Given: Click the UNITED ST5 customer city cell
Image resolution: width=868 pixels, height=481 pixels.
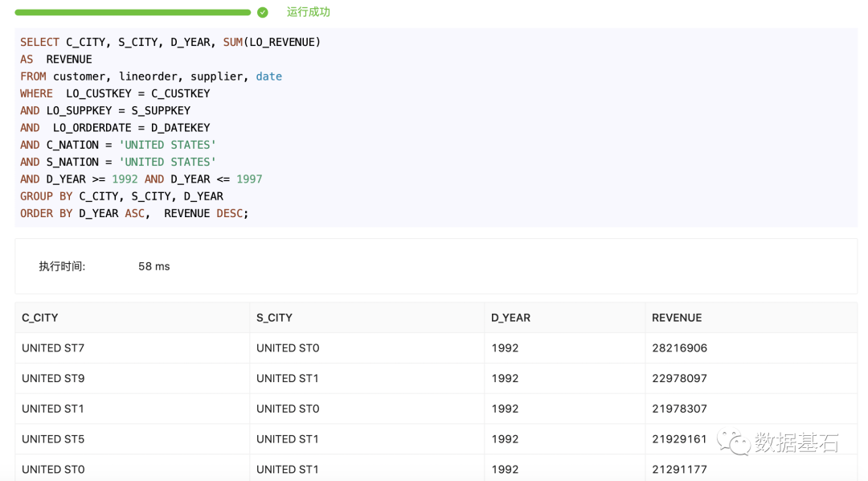Looking at the screenshot, I should click(53, 439).
